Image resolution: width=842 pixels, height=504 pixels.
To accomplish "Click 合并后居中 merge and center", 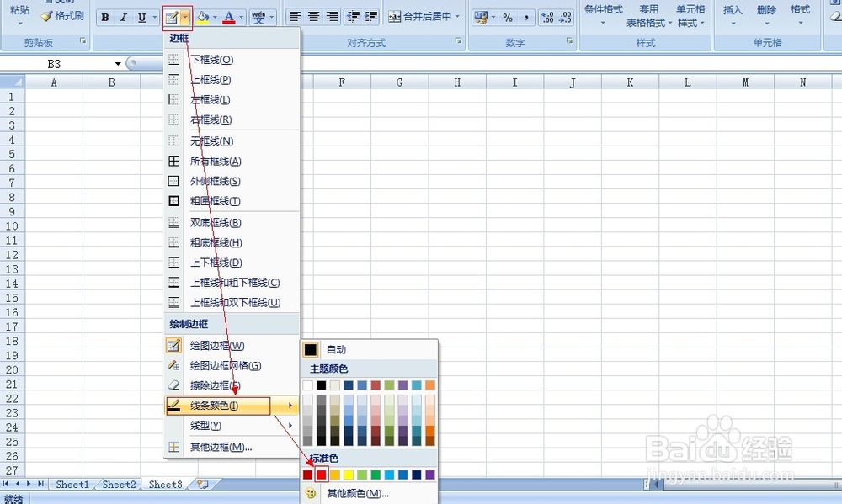I will (x=420, y=17).
